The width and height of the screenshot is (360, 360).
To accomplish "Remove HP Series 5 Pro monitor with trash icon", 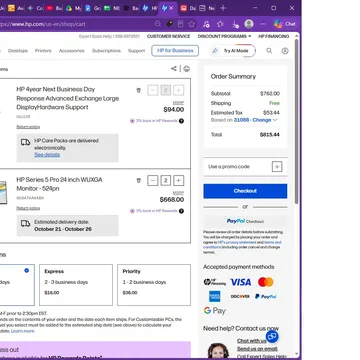I will (139, 180).
